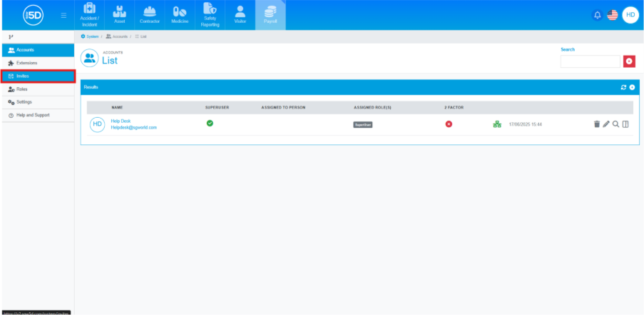This screenshot has width=644, height=315.
Task: Change language via US flag icon
Action: click(613, 15)
